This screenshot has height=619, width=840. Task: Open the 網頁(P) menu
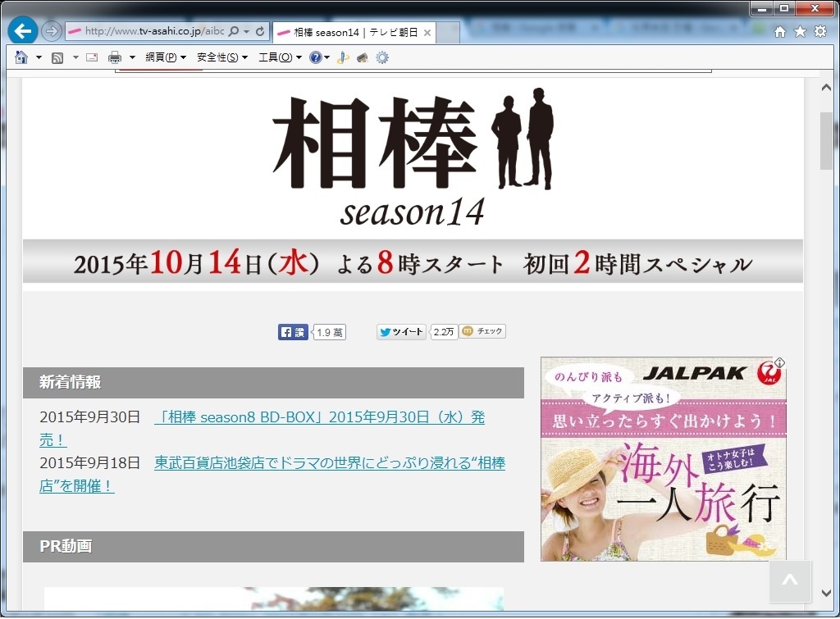pos(166,57)
